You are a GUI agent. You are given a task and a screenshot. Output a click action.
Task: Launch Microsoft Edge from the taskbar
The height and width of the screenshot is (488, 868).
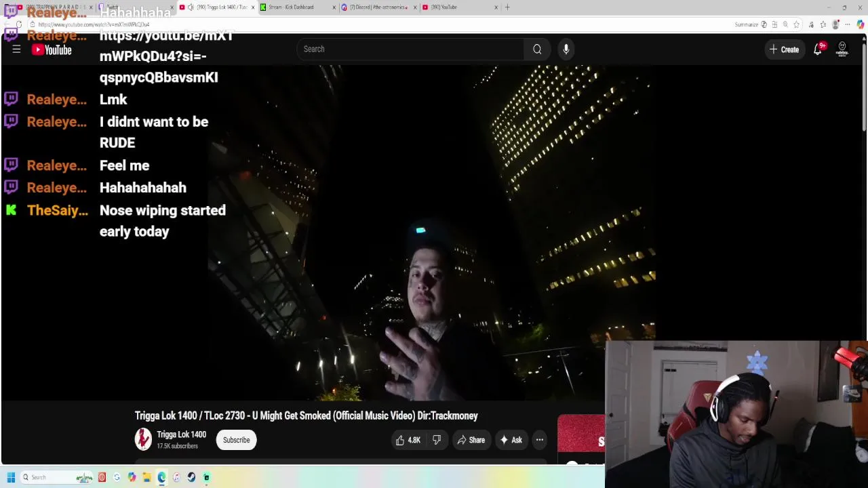(161, 477)
